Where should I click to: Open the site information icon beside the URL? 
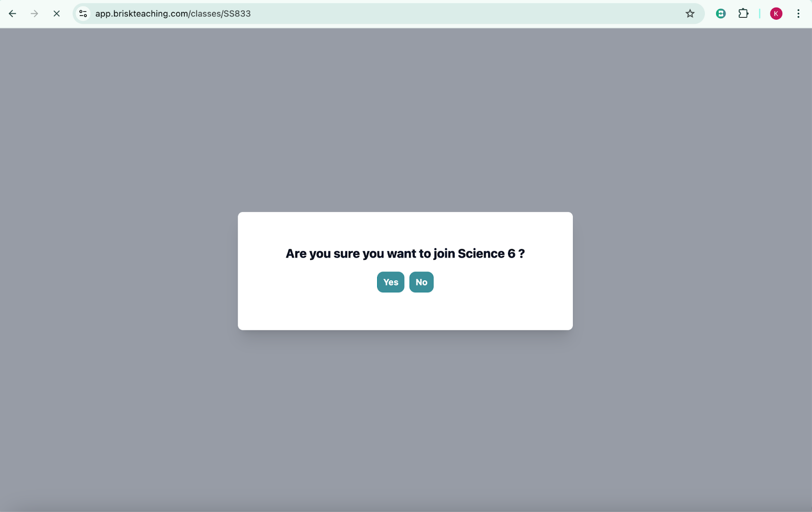pos(83,14)
